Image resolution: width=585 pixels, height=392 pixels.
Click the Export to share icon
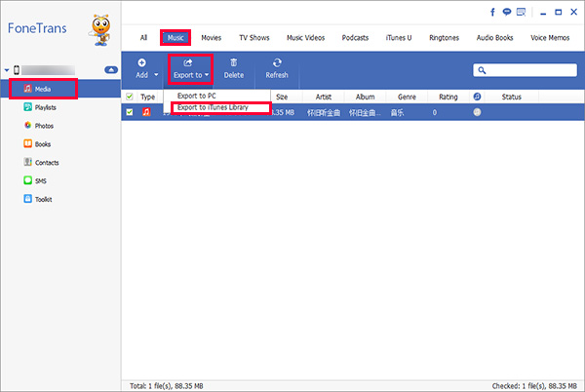click(x=188, y=62)
